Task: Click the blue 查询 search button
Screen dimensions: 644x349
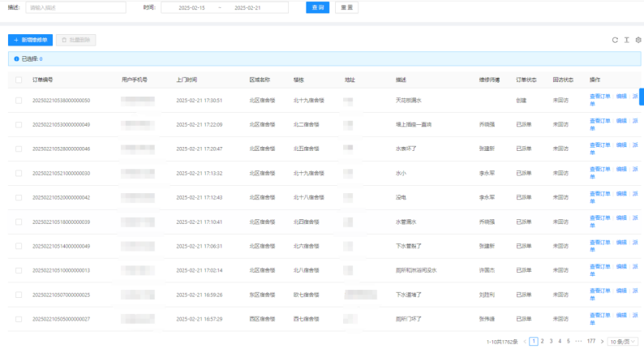Action: click(317, 7)
